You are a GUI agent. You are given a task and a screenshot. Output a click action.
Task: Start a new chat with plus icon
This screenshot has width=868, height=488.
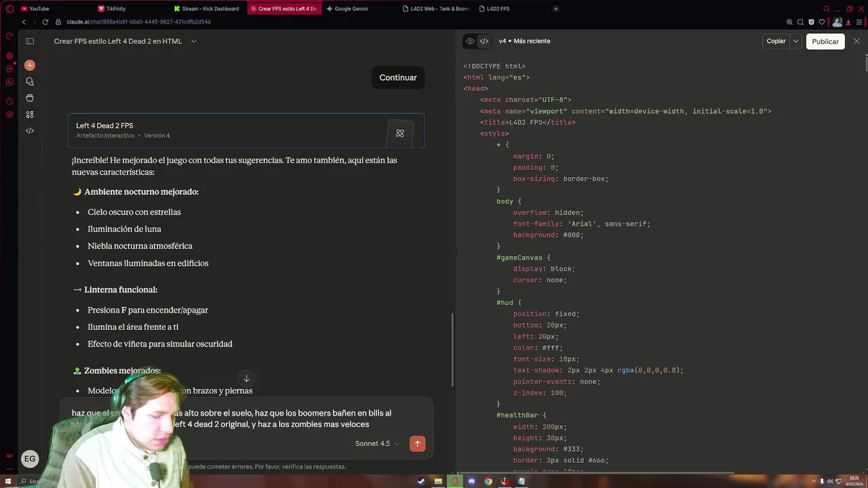[x=30, y=66]
